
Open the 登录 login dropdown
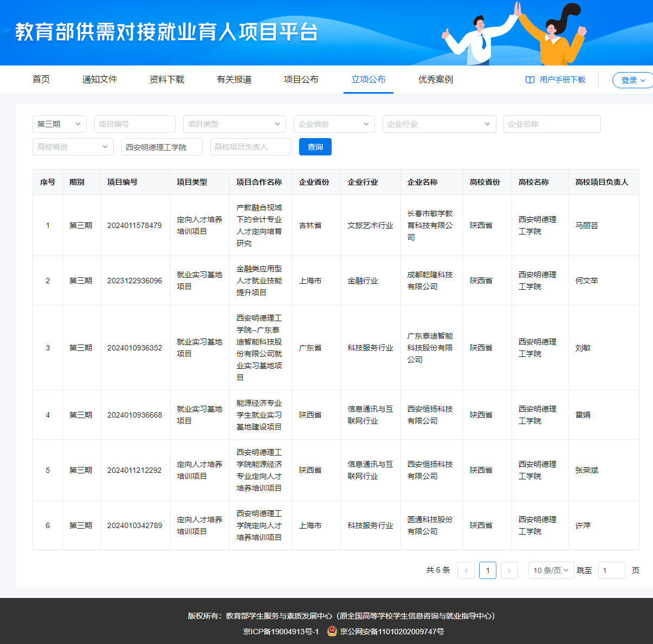(632, 80)
